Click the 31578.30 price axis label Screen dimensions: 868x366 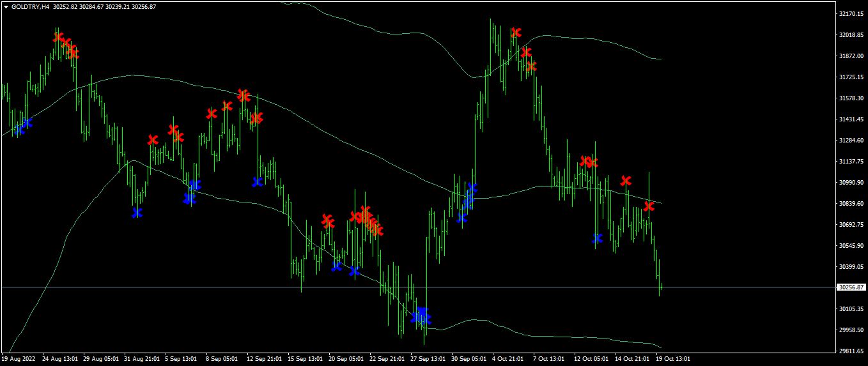851,98
